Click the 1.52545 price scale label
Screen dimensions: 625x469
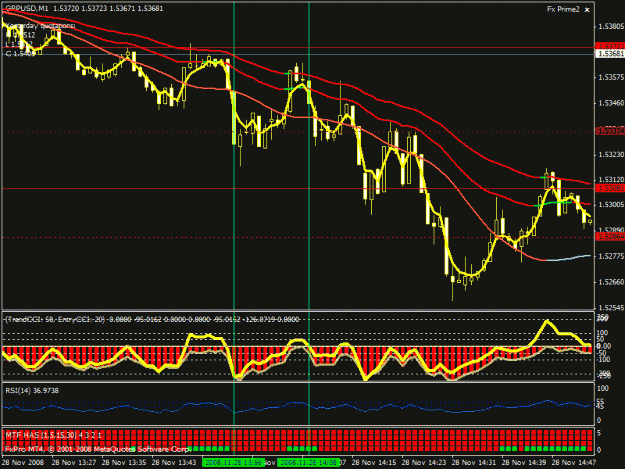611,308
